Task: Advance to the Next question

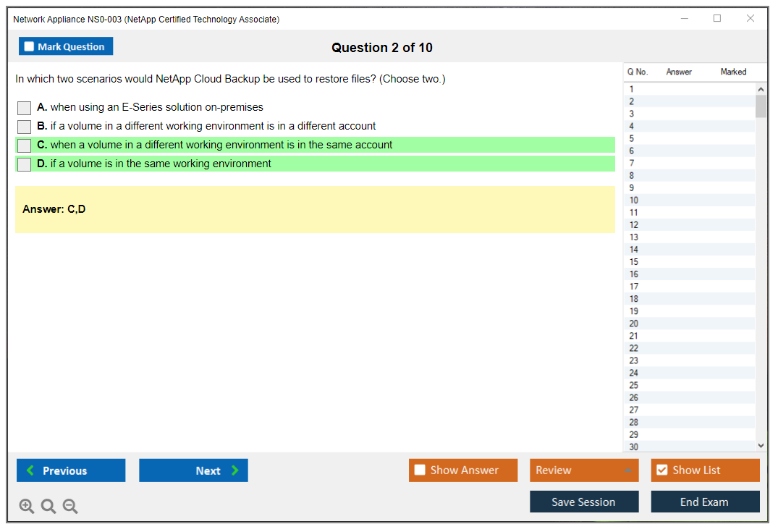Action: point(193,470)
